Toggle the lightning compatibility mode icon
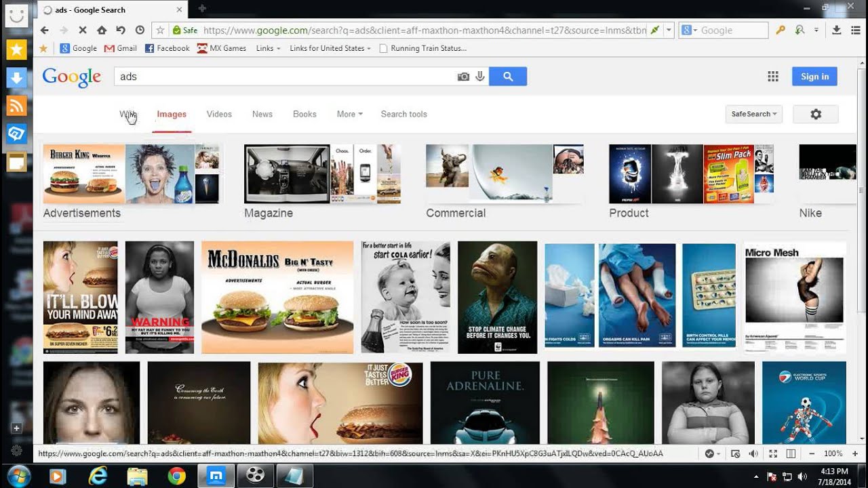 click(656, 30)
